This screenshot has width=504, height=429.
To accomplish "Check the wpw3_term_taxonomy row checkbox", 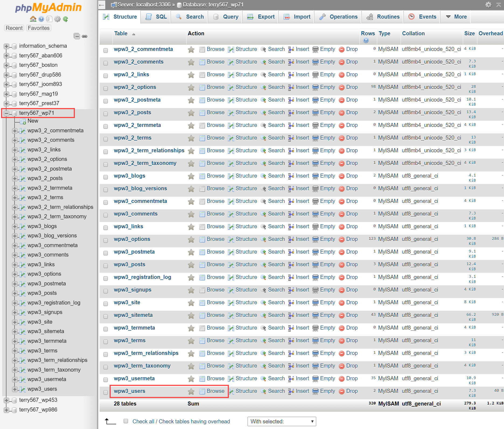I will (106, 367).
